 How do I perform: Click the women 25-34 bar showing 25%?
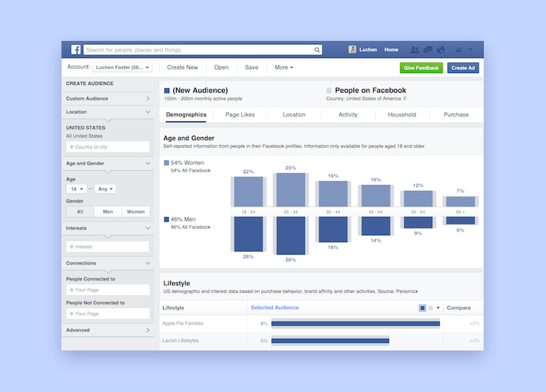[291, 190]
